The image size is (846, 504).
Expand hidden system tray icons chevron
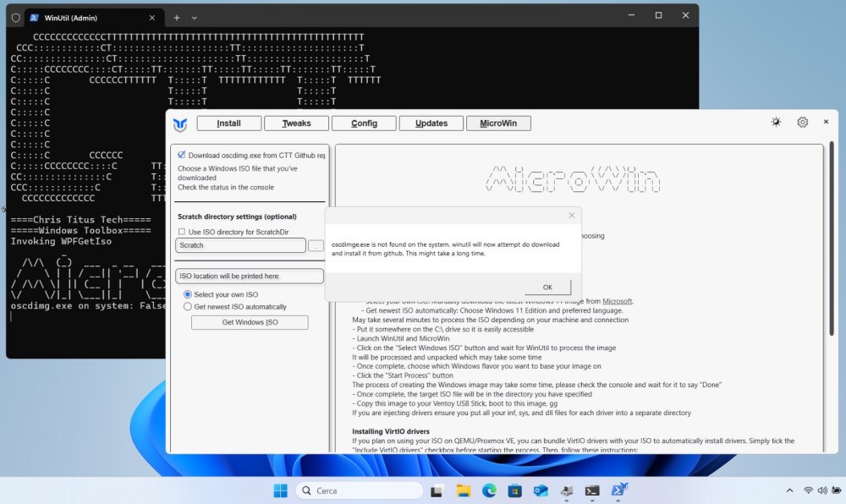coord(790,490)
